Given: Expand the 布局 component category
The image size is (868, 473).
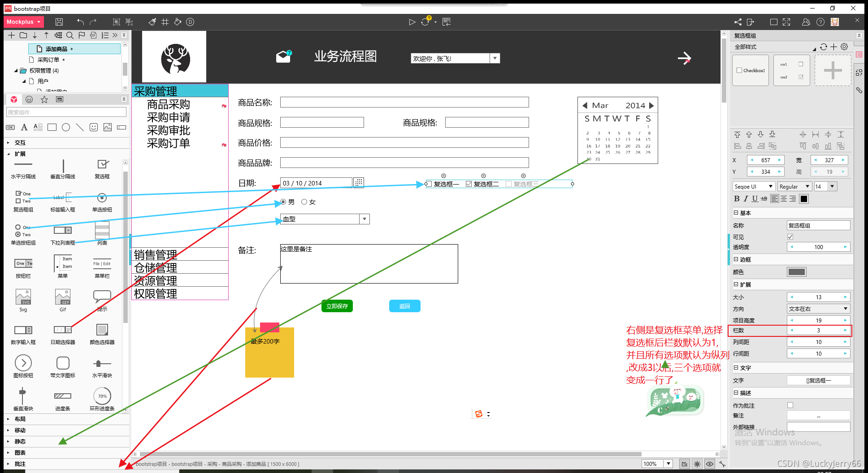Looking at the screenshot, I should pos(8,419).
